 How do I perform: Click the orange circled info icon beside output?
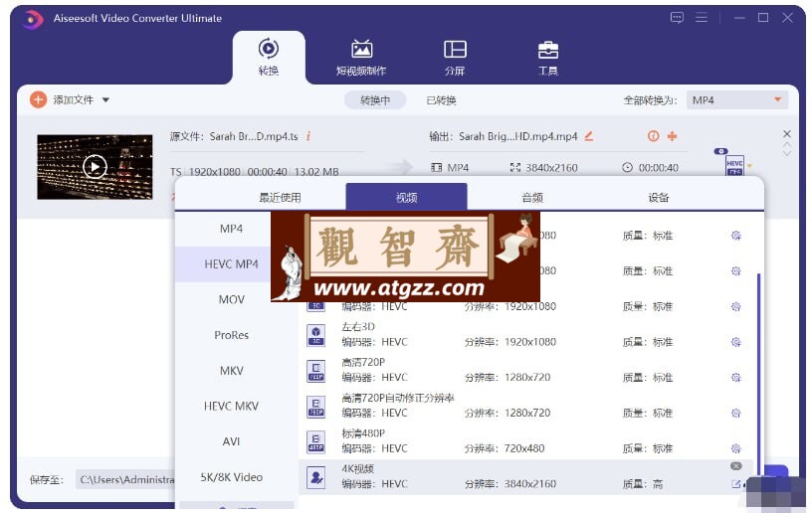653,136
